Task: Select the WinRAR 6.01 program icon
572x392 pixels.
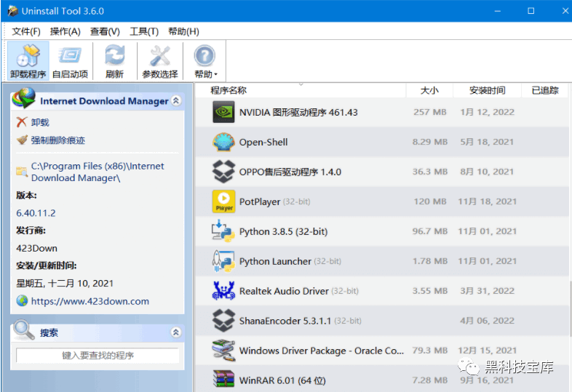Action: [223, 380]
